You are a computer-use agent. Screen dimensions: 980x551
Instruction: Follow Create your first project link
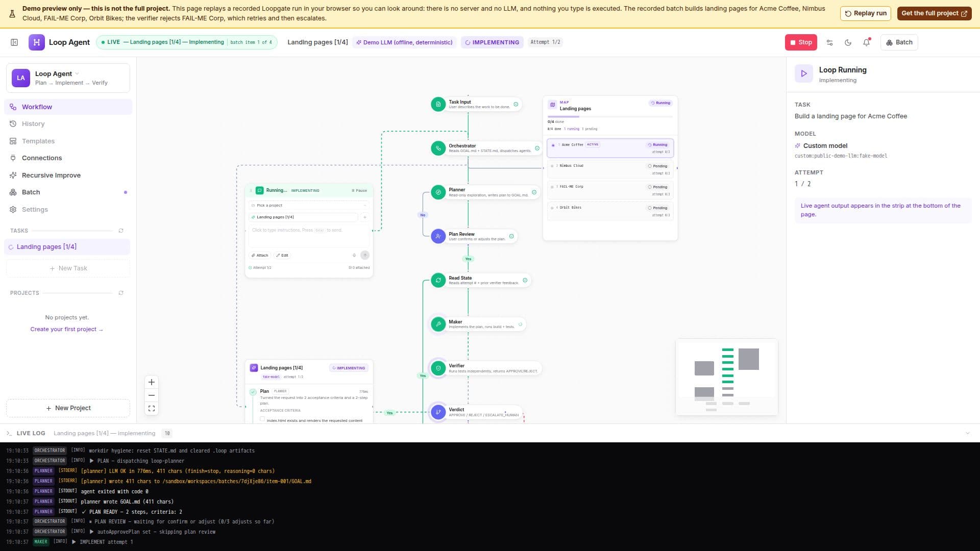click(x=66, y=330)
